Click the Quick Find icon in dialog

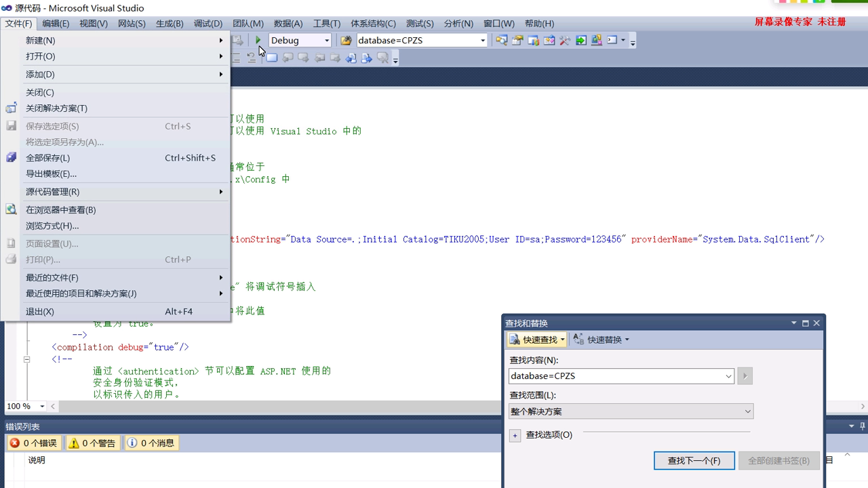pyautogui.click(x=515, y=340)
